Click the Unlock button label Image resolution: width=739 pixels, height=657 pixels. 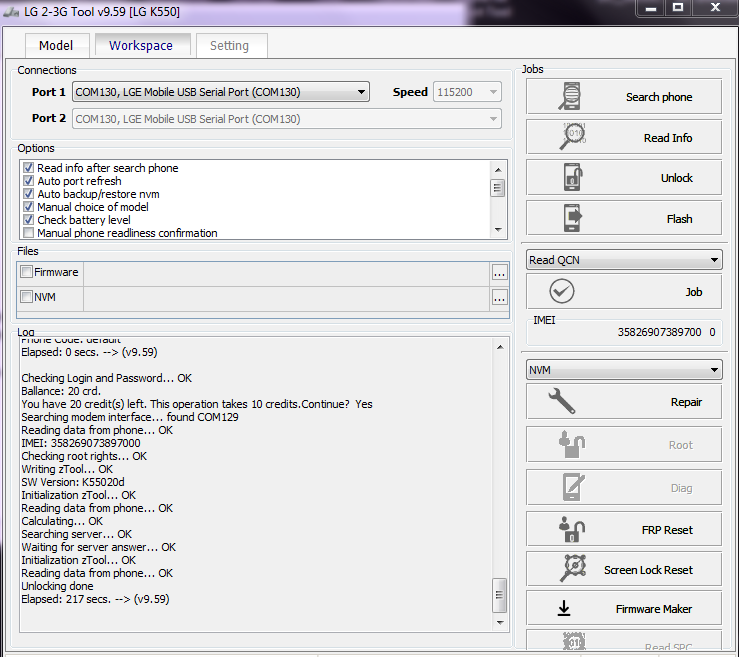point(676,178)
